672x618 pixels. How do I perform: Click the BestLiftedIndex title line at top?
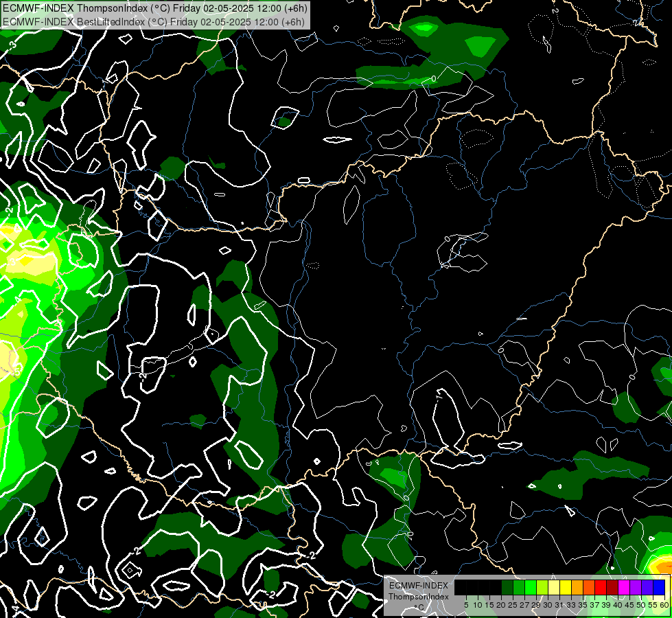coord(154,22)
